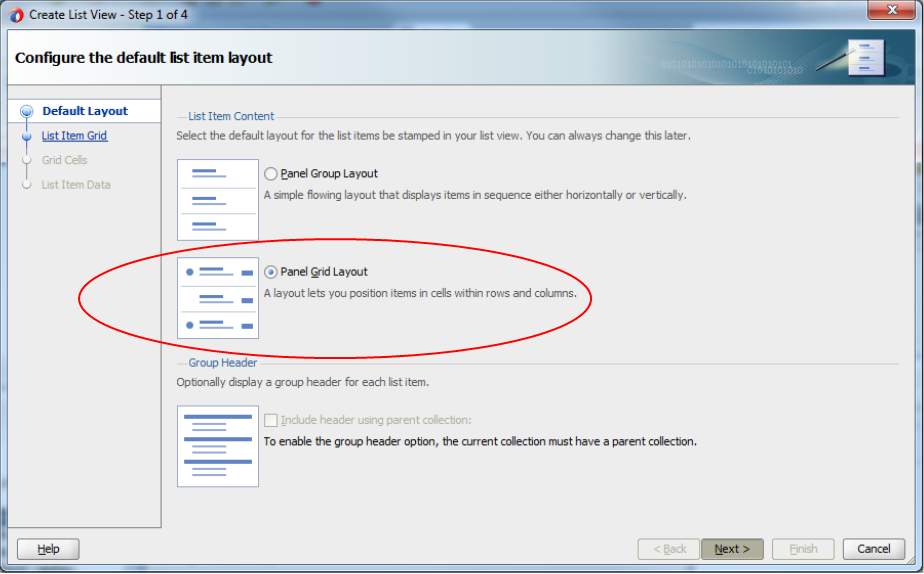Open the List Item Grid step link
This screenshot has height=574, width=924.
(74, 136)
